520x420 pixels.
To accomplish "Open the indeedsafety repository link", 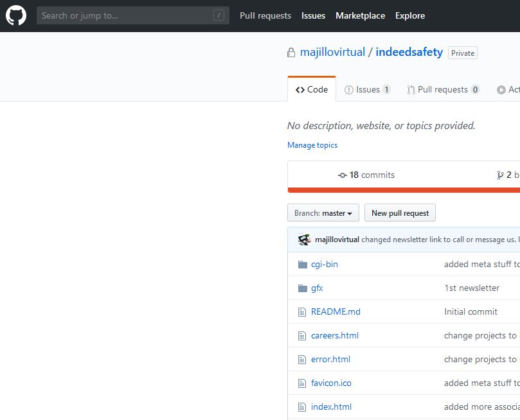I will [x=409, y=52].
